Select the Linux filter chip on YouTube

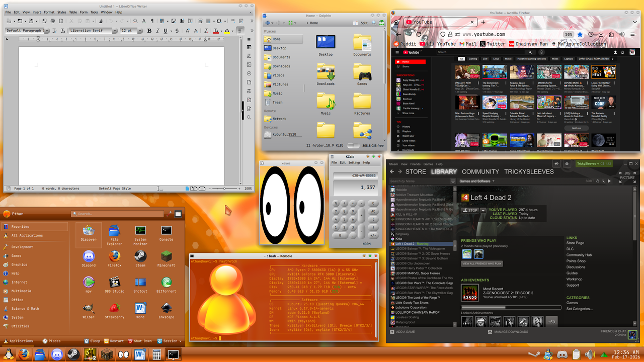pos(496,59)
